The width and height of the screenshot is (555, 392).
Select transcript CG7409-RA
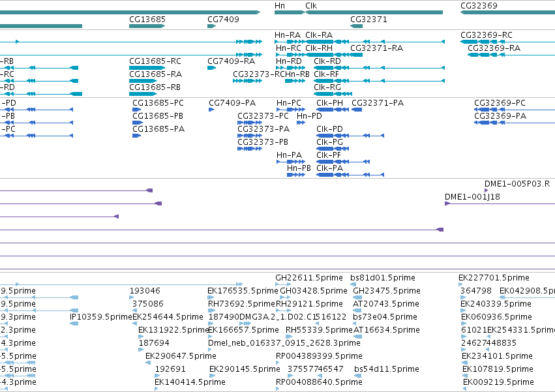tap(231, 61)
